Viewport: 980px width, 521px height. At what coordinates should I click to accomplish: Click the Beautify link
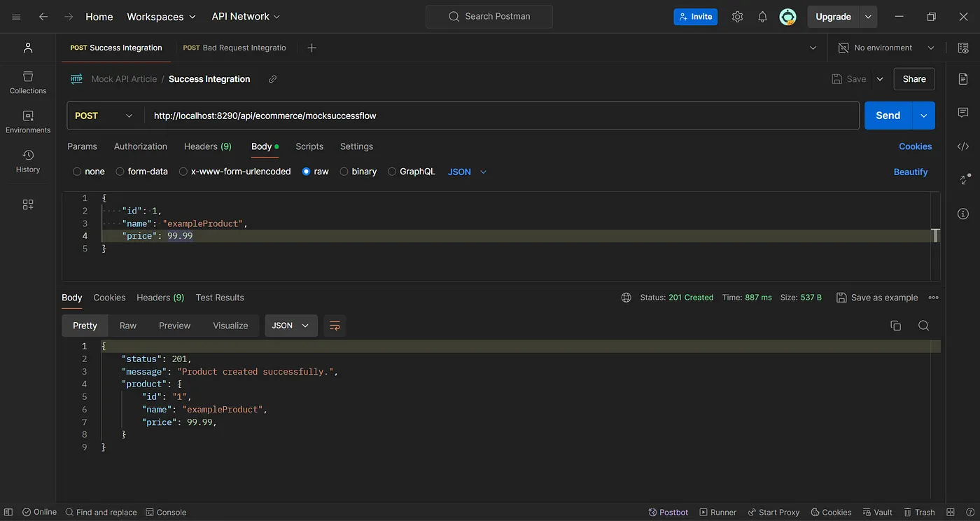pyautogui.click(x=911, y=172)
